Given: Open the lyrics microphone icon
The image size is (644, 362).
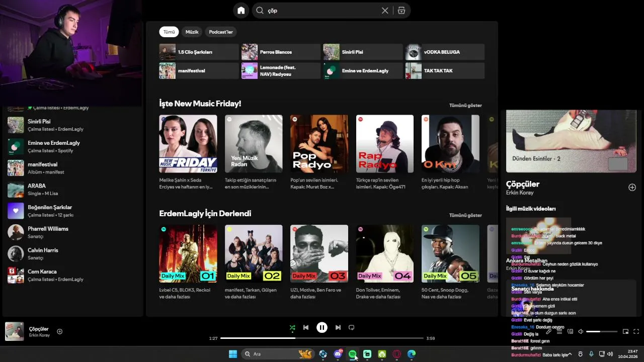Looking at the screenshot, I should click(x=549, y=331).
